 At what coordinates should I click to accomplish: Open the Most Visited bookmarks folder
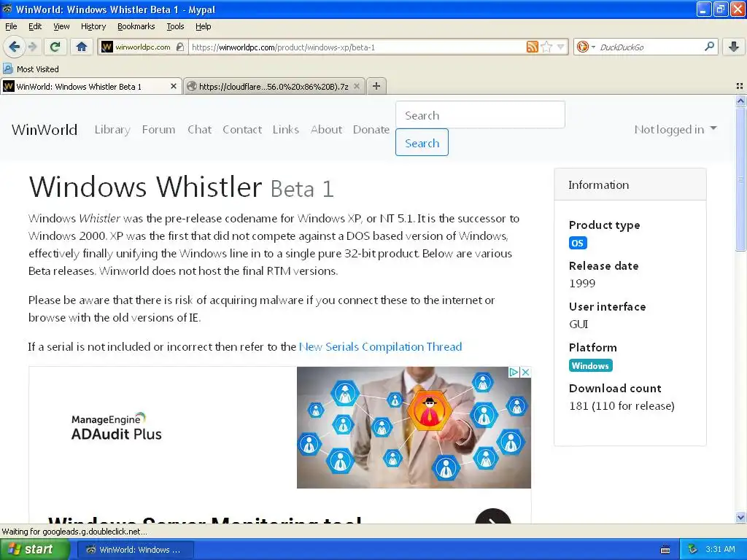click(31, 69)
